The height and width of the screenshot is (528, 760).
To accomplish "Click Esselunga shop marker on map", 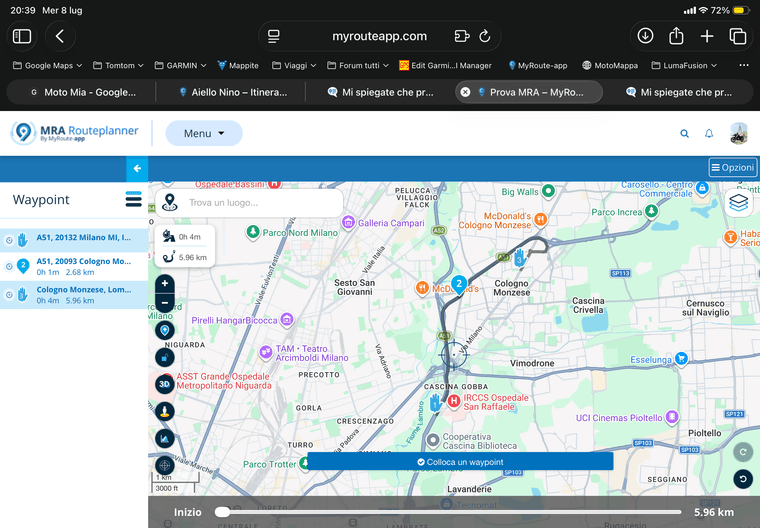I will pos(681,359).
